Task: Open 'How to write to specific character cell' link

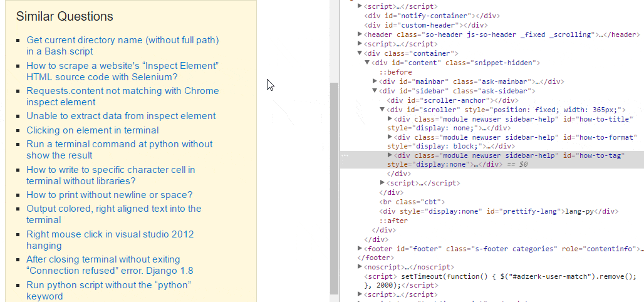Action: 111,175
